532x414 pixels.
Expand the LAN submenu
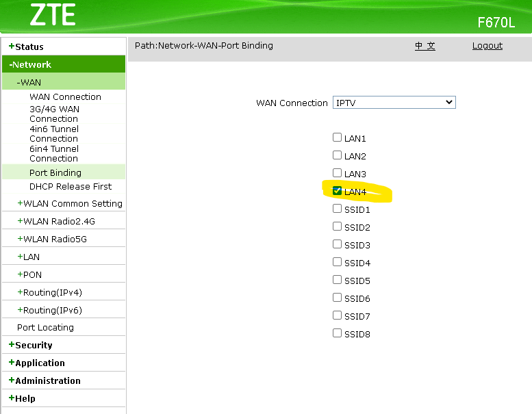click(x=29, y=257)
